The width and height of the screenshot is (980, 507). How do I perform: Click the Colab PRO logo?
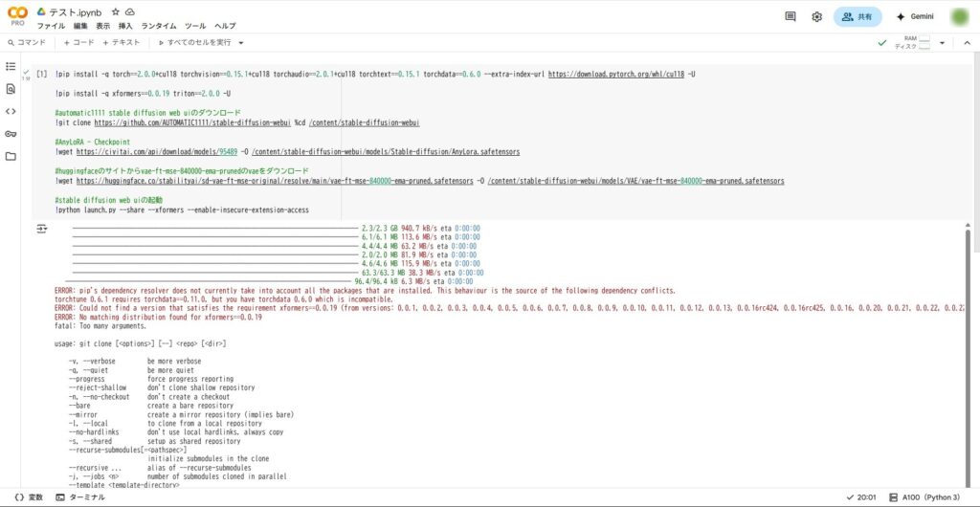click(17, 15)
